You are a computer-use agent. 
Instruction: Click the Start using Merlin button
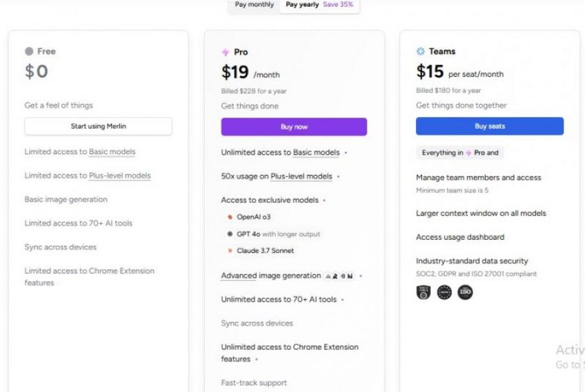(x=97, y=126)
